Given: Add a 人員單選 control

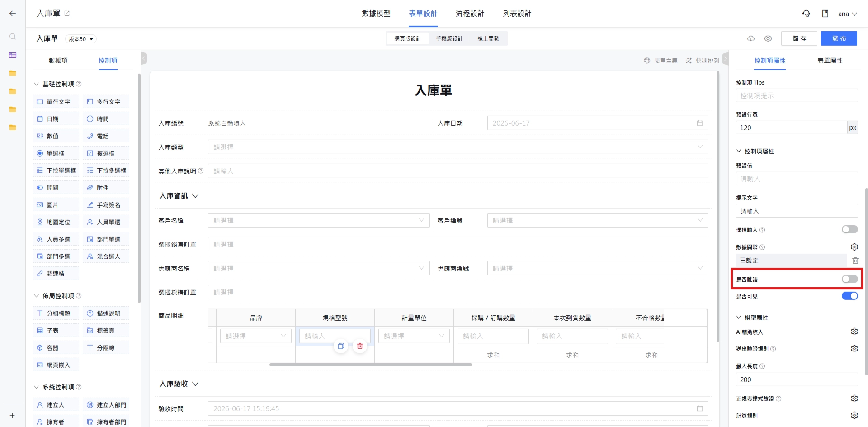Looking at the screenshot, I should (x=106, y=222).
